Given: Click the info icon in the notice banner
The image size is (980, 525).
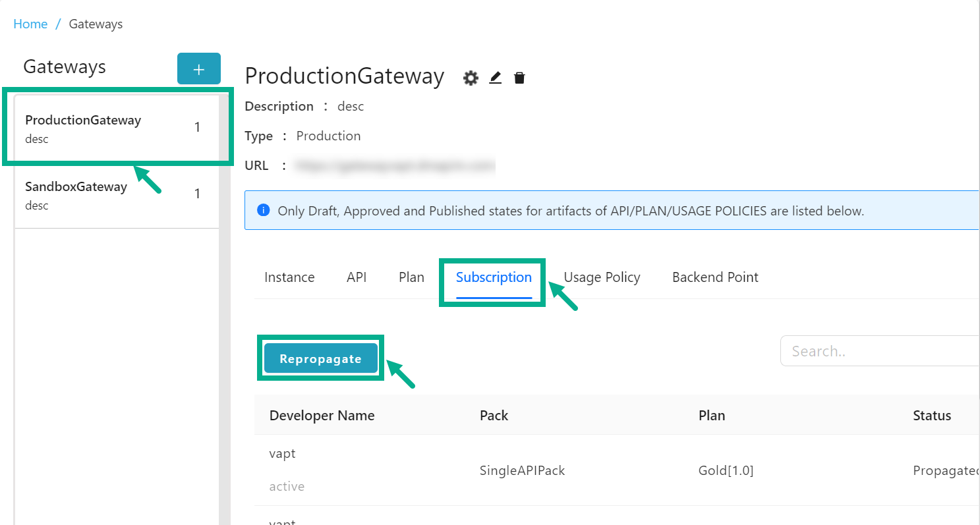Looking at the screenshot, I should point(263,210).
